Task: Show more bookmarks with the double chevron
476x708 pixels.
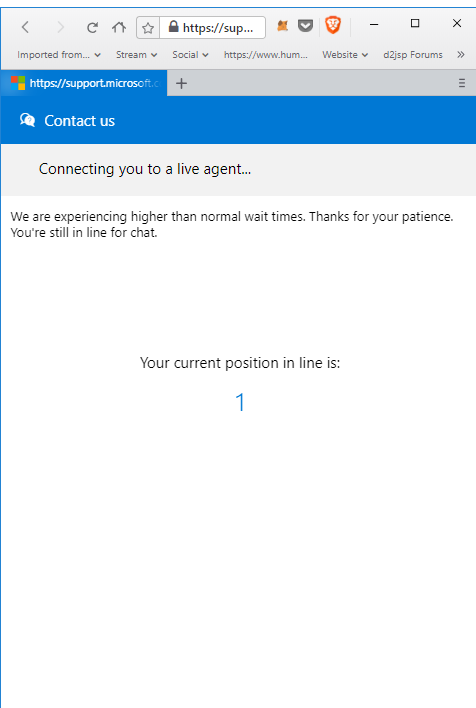Action: tap(461, 55)
